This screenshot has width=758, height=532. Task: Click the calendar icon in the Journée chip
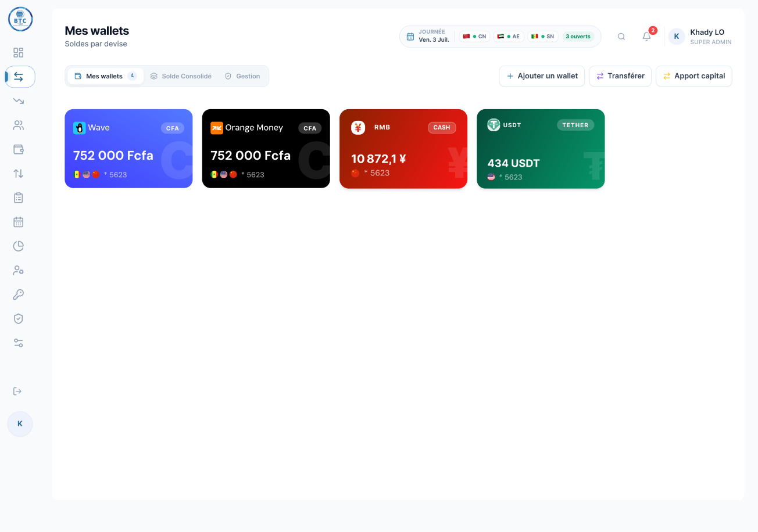(x=410, y=37)
